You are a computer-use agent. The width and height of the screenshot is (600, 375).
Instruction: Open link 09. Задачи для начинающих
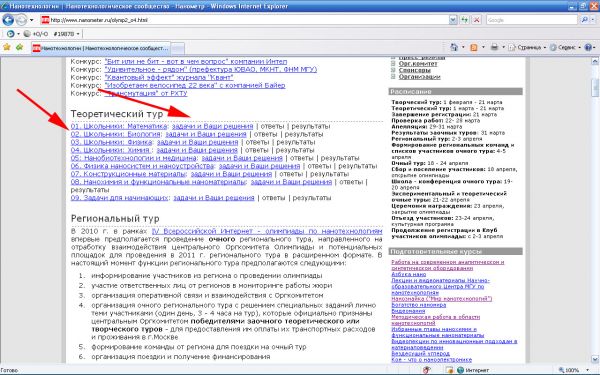[119, 198]
